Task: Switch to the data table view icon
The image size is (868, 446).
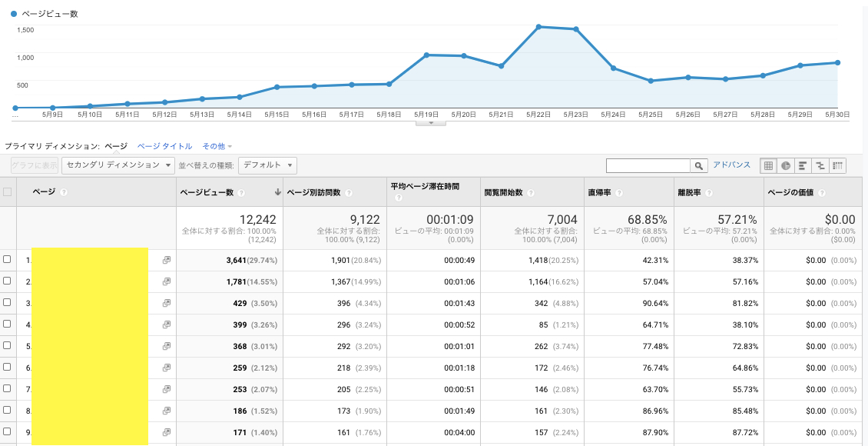Action: (768, 165)
